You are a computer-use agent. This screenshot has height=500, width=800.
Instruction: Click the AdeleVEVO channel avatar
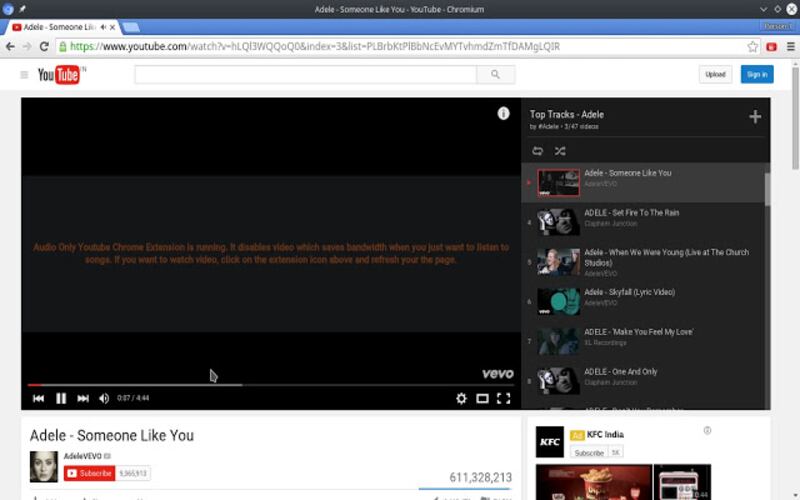point(44,466)
